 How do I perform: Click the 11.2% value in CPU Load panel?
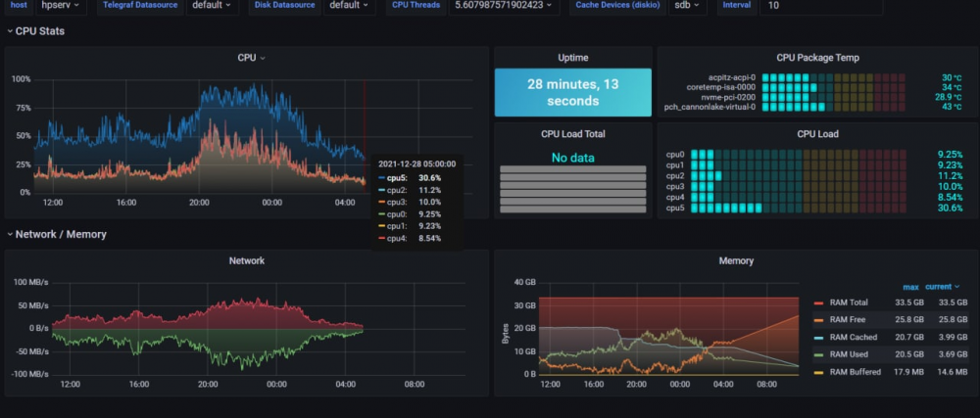click(x=951, y=175)
